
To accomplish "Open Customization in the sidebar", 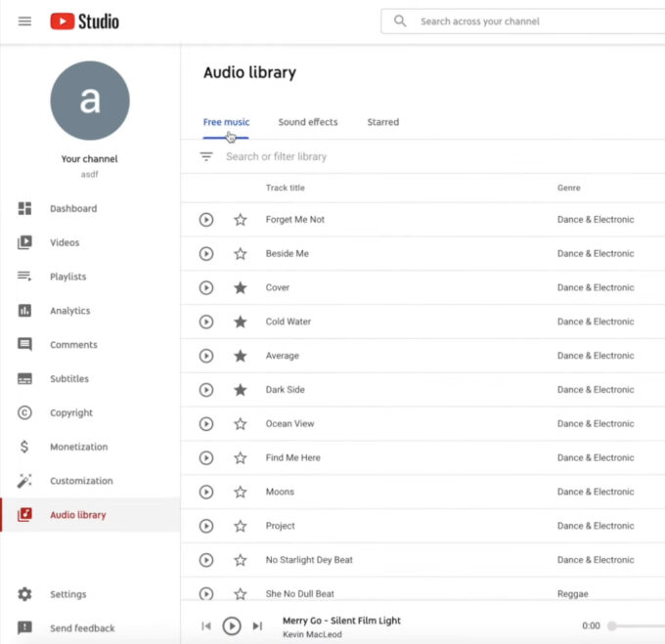I will coord(80,481).
